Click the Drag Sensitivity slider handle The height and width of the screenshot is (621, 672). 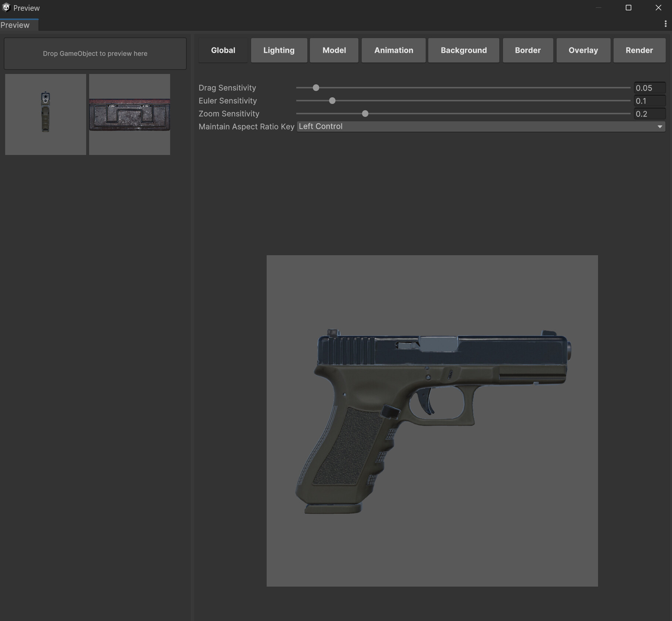pyautogui.click(x=315, y=88)
